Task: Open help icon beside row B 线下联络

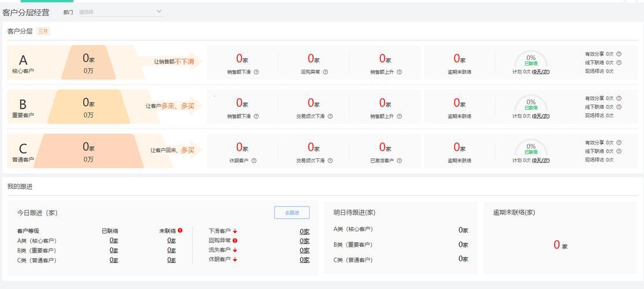Action: [619, 107]
